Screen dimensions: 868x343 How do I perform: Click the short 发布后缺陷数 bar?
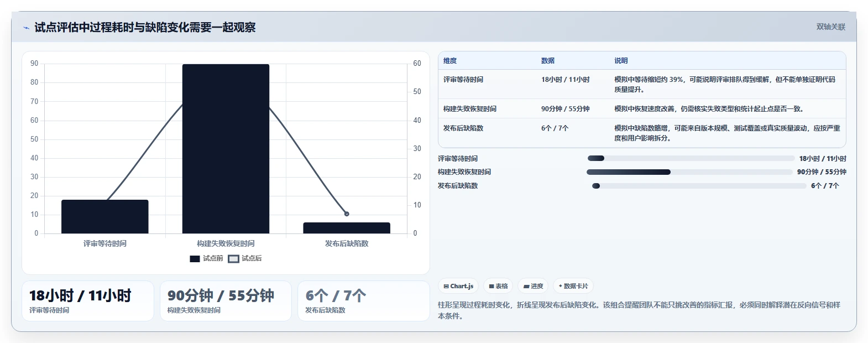pyautogui.click(x=347, y=228)
